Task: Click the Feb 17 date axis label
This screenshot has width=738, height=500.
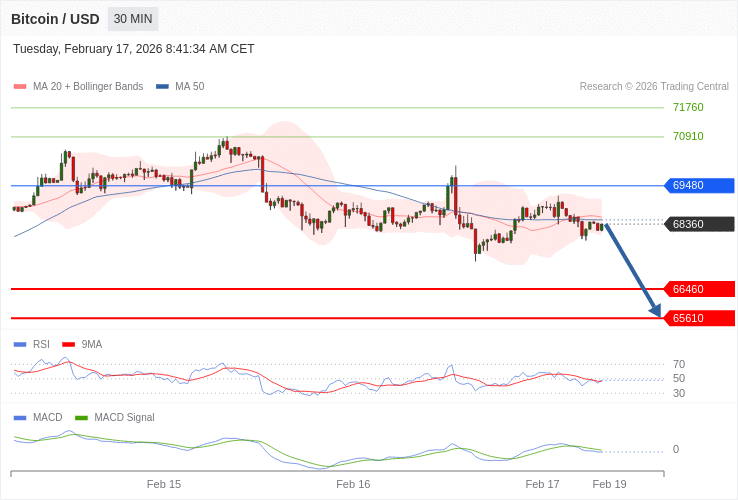Action: click(542, 484)
